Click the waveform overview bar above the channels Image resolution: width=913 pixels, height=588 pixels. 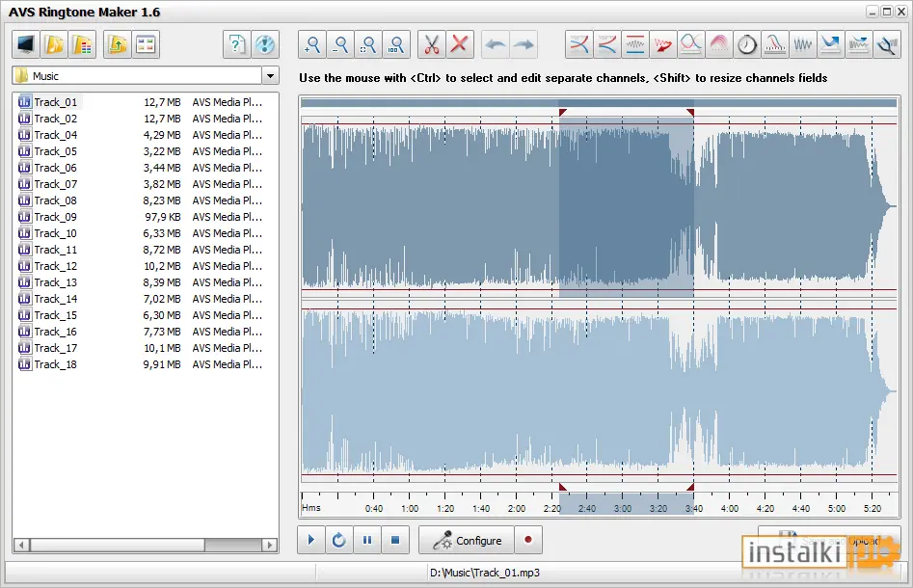click(x=599, y=103)
